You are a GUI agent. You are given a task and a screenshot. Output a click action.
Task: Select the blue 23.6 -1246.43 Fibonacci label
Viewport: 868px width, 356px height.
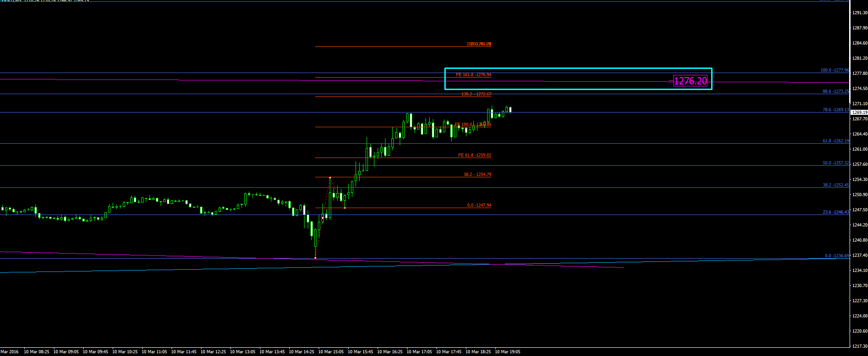[x=836, y=212]
